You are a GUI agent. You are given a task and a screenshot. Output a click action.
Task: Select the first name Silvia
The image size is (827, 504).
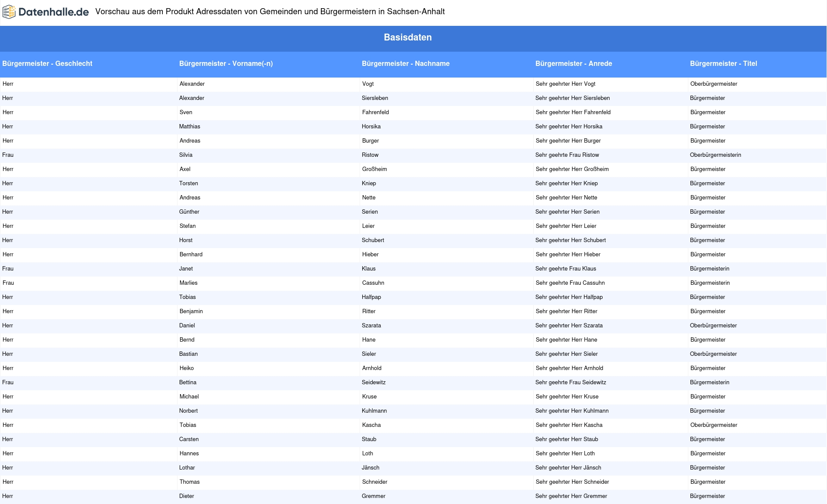(x=186, y=155)
